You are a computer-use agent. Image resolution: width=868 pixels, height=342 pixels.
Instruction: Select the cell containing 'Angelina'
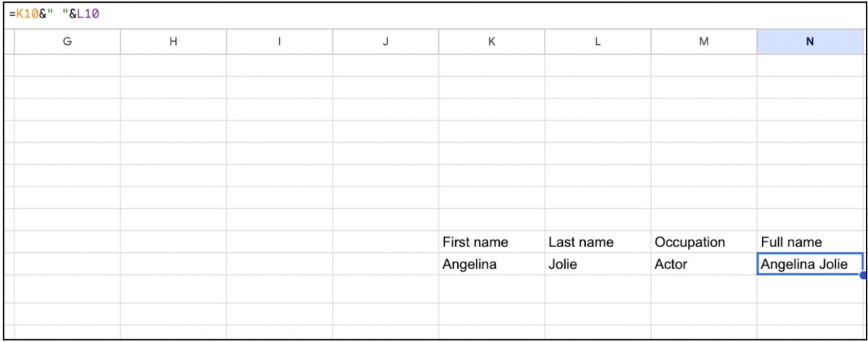[491, 264]
